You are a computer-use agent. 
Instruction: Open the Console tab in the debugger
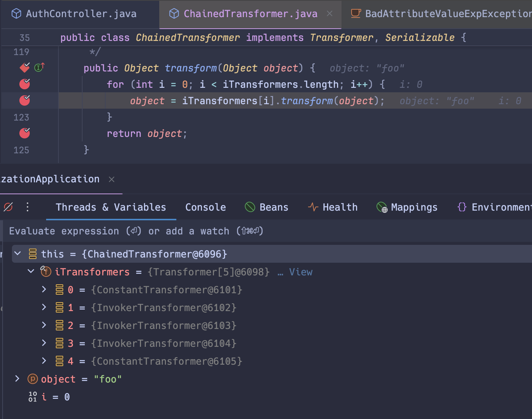pos(205,207)
